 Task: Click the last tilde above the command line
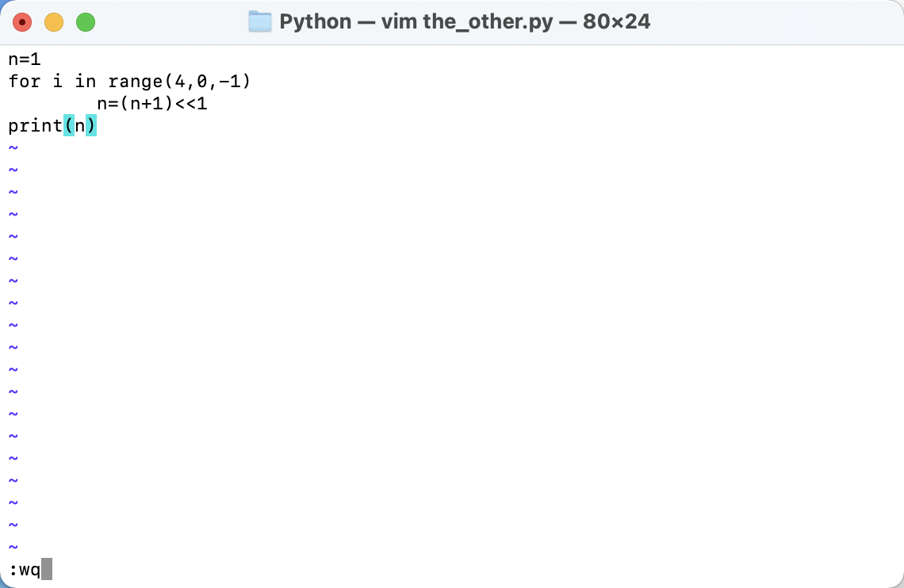(x=13, y=547)
